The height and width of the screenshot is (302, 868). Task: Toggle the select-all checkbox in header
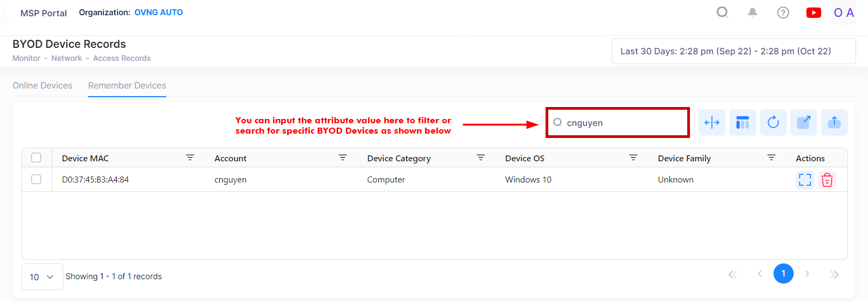click(x=36, y=158)
